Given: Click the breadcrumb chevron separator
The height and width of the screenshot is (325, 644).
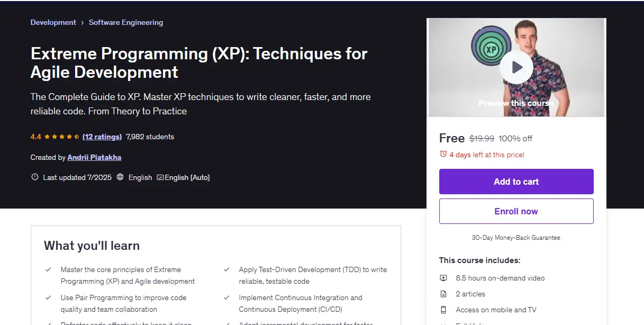Looking at the screenshot, I should (x=83, y=23).
